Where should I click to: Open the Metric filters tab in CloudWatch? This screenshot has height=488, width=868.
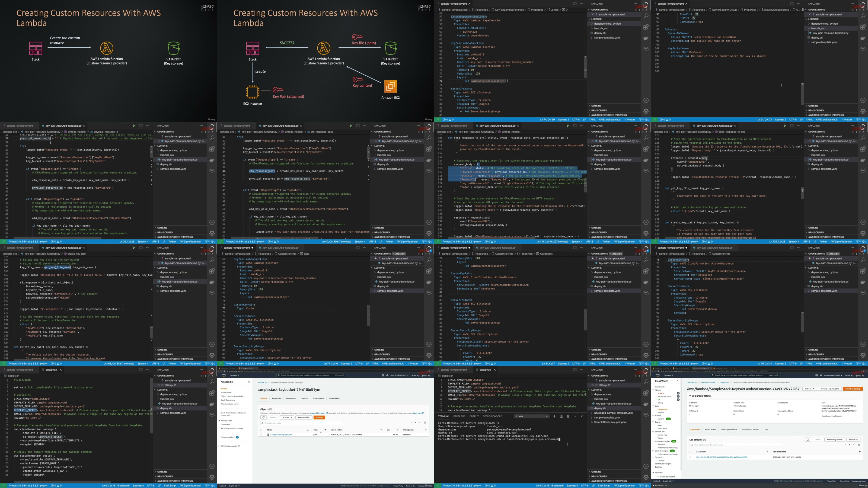(710, 429)
